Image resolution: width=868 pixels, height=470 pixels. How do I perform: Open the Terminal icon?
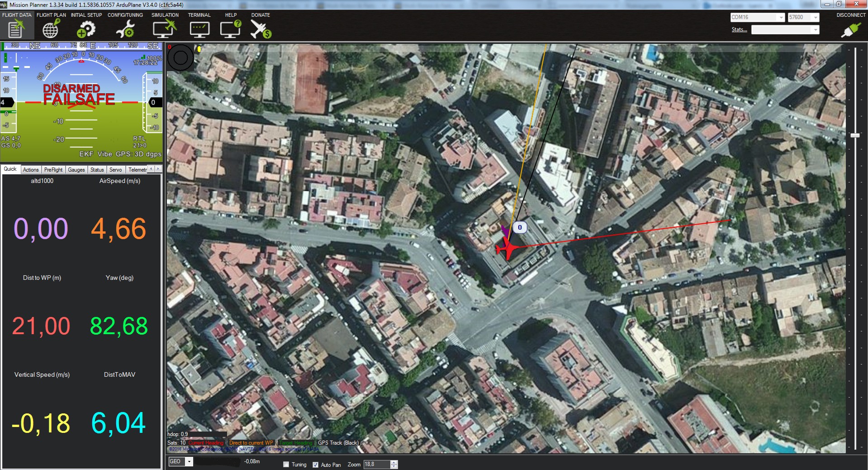pyautogui.click(x=199, y=29)
